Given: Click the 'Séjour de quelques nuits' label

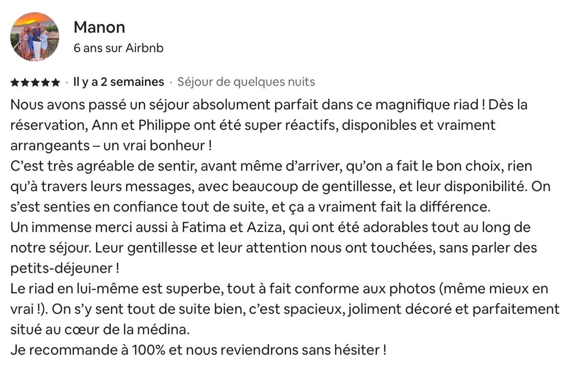Looking at the screenshot, I should (246, 82).
